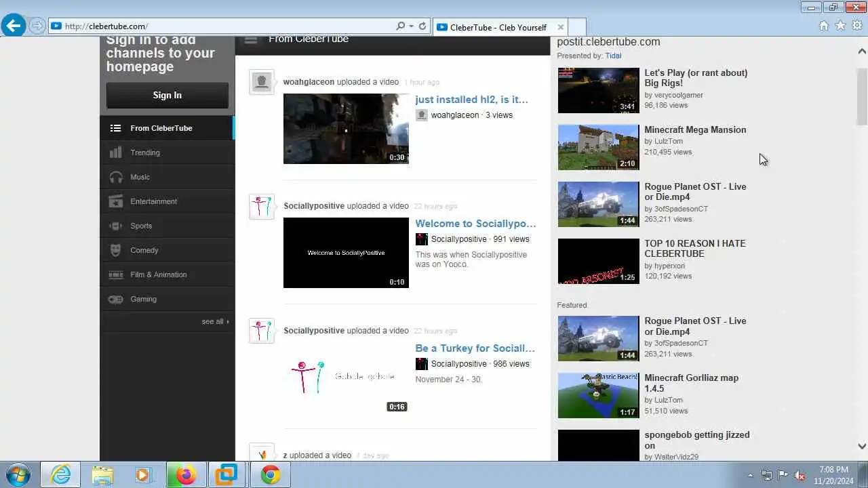Click the page scrollbar down arrow
868x488 pixels.
[x=862, y=446]
